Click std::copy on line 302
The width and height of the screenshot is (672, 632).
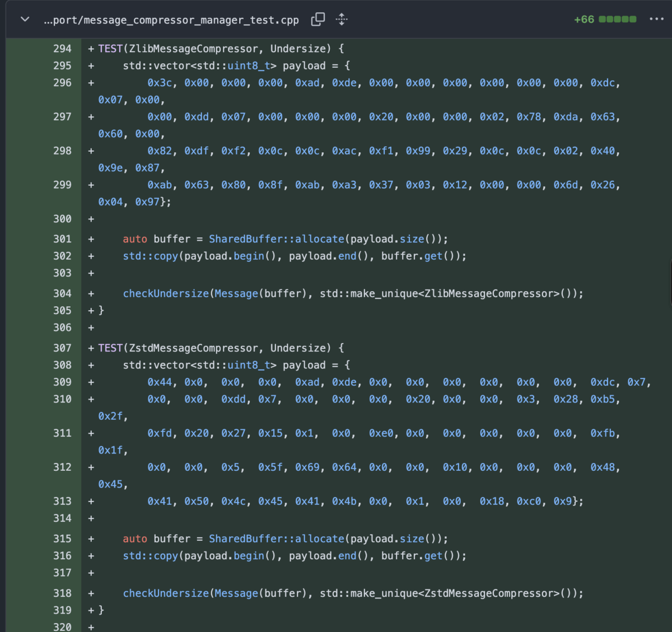(x=150, y=256)
